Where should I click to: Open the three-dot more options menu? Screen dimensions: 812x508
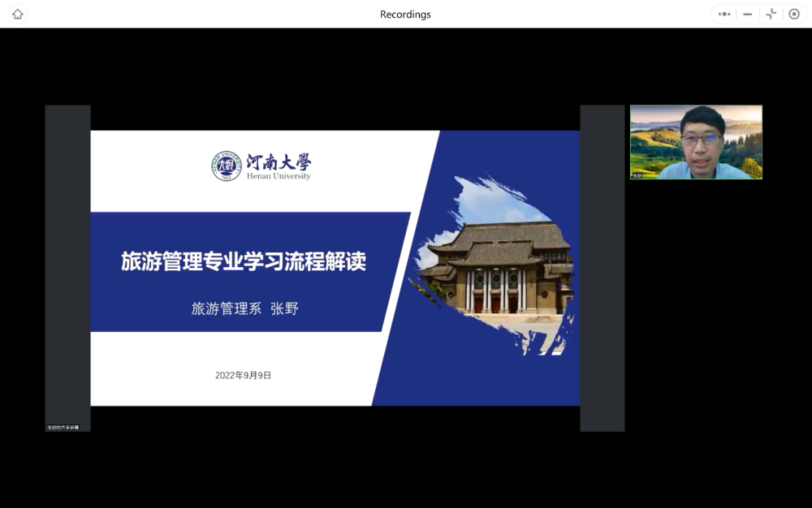point(724,14)
